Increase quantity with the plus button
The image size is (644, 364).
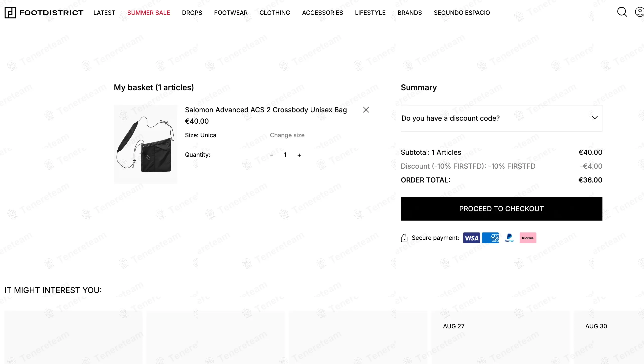(x=299, y=155)
